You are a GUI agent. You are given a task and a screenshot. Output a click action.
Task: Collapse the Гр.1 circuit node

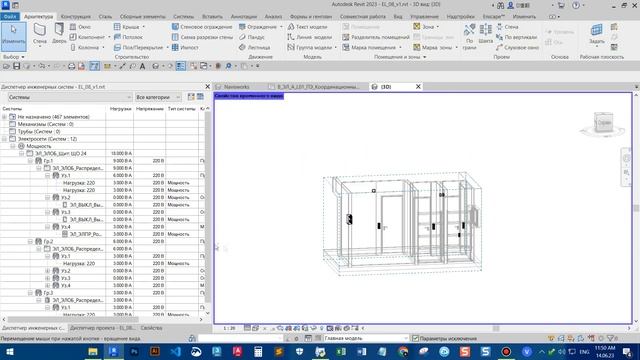[31, 161]
